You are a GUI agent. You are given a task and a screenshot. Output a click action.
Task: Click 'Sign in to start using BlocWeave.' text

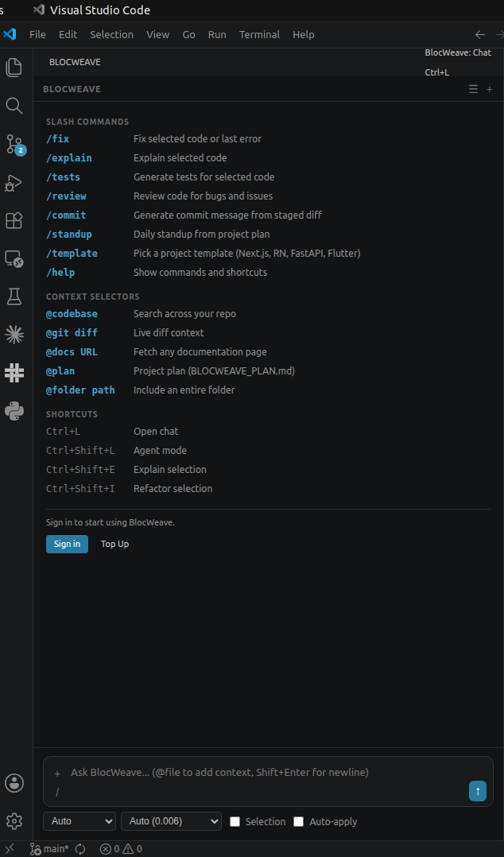[110, 522]
